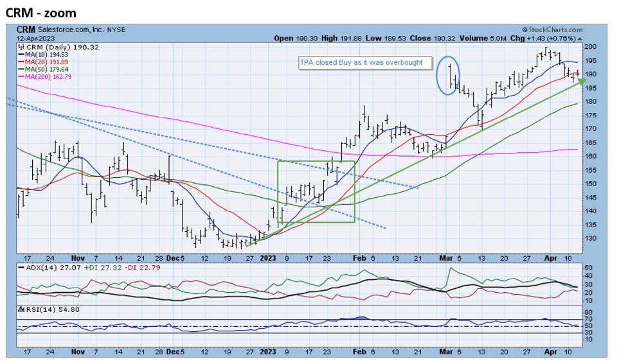Click the +DI 27.32 value
The width and height of the screenshot is (628, 364).
pos(103,267)
